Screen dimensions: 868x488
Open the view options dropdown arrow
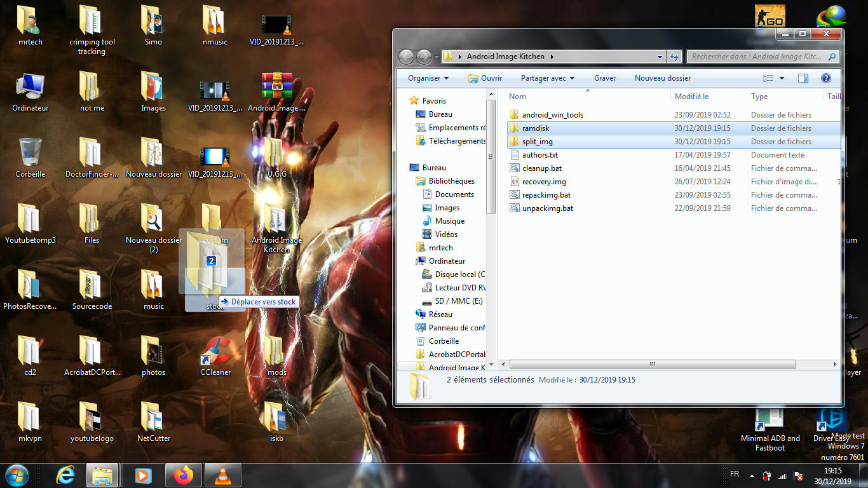(782, 78)
